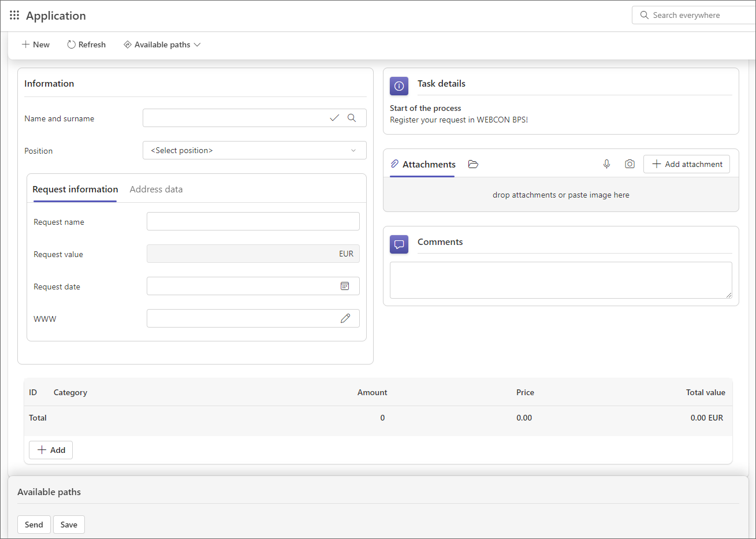The height and width of the screenshot is (539, 756).
Task: Click the Total row label
Action: point(38,418)
